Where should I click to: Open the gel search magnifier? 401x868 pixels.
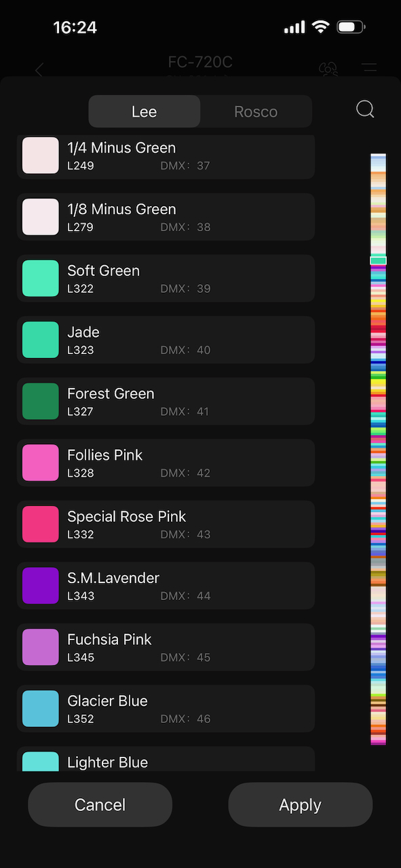click(364, 109)
